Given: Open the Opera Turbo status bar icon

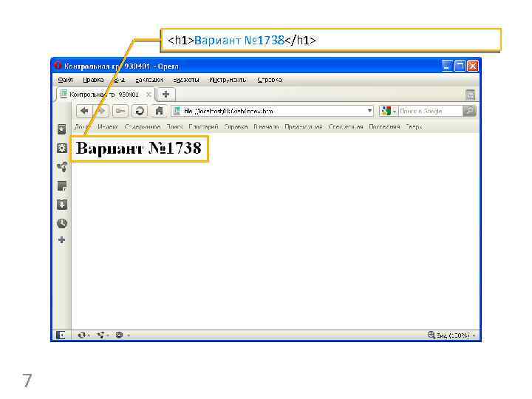Looking at the screenshot, I should (120, 335).
